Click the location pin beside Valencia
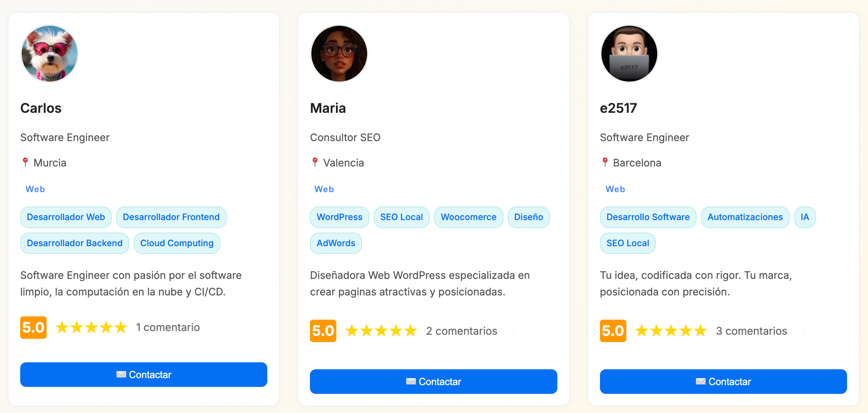Viewport: 868px width, 413px height. coord(315,162)
